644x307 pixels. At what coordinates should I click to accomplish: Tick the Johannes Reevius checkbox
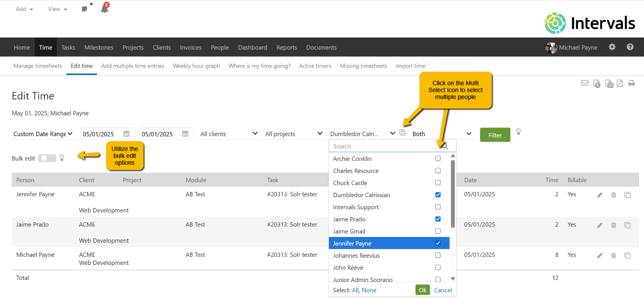tap(438, 256)
